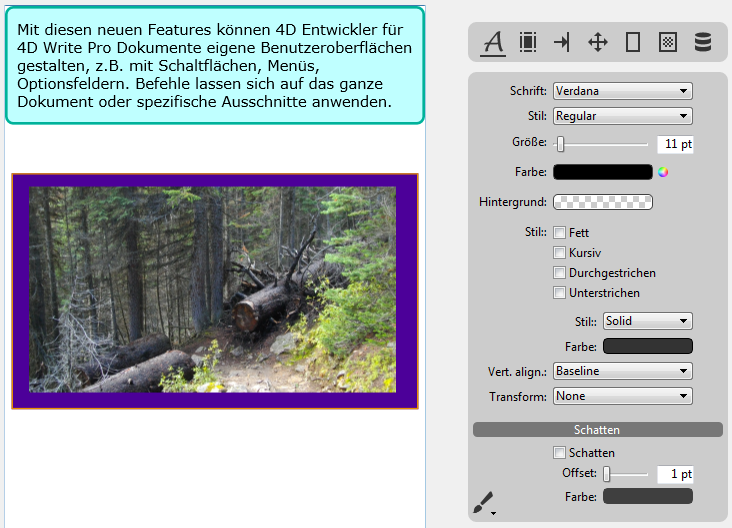Open the size and position icon

coord(597,42)
